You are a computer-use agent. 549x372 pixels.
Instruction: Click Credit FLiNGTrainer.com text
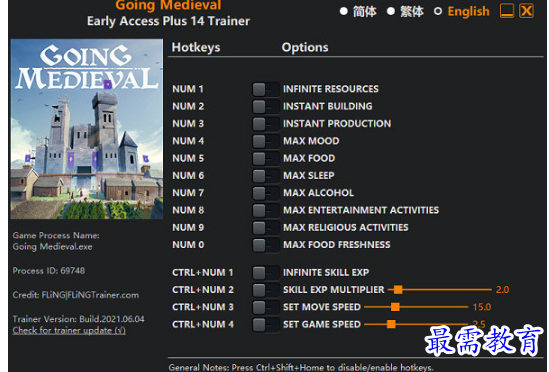pyautogui.click(x=76, y=295)
